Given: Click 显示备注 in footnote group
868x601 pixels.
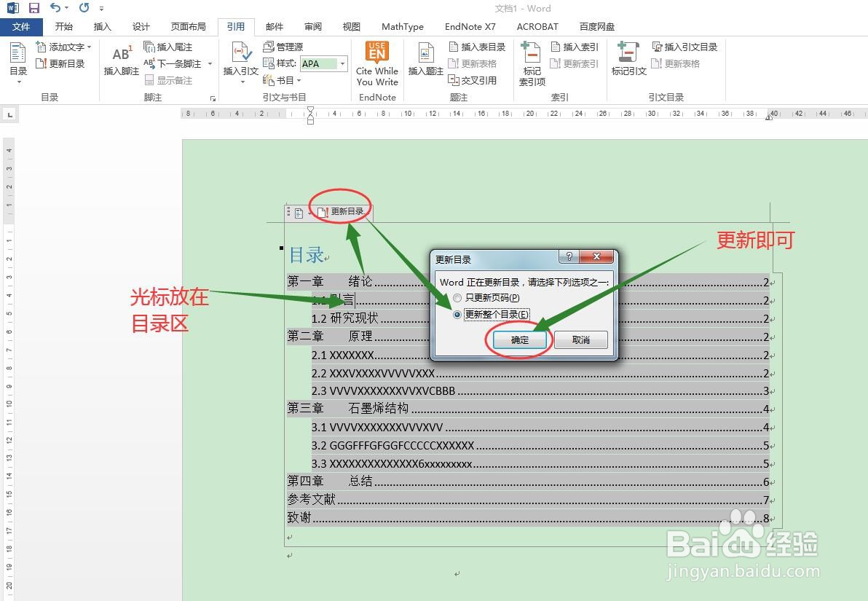Looking at the screenshot, I should click(169, 80).
